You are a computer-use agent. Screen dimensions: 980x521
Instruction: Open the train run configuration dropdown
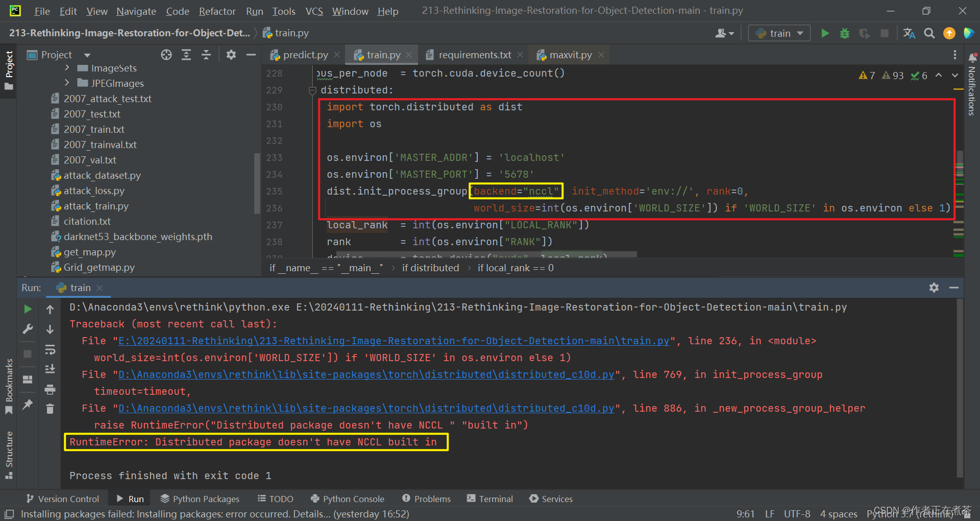click(779, 33)
